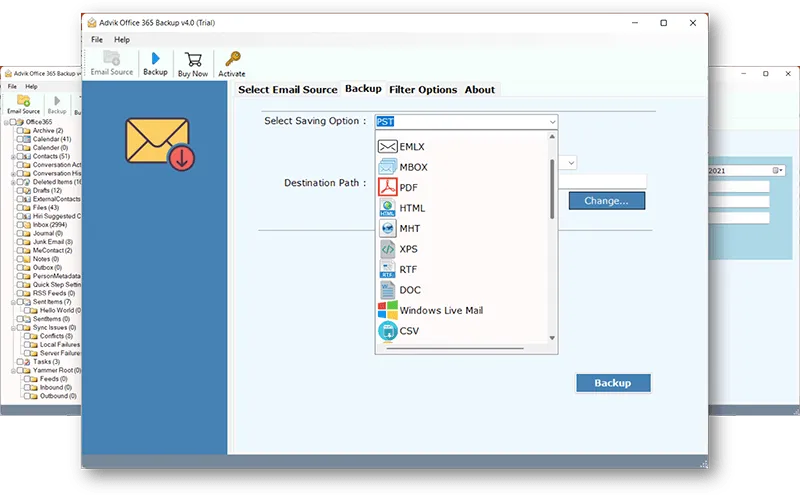Check the Tasks (3) checkbox
The height and width of the screenshot is (495, 800).
pos(20,362)
